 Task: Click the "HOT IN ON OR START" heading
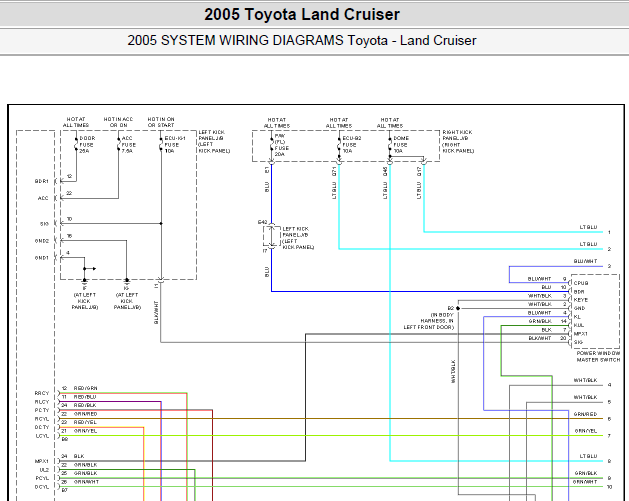click(x=161, y=122)
